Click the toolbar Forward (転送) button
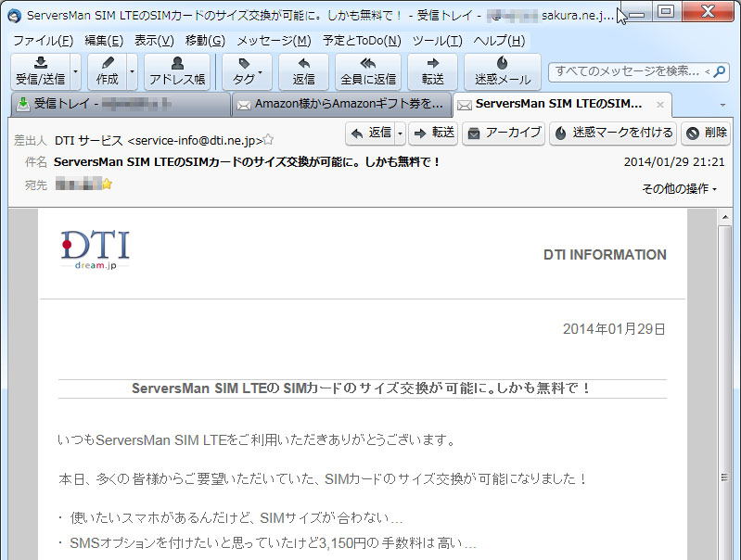 432,71
